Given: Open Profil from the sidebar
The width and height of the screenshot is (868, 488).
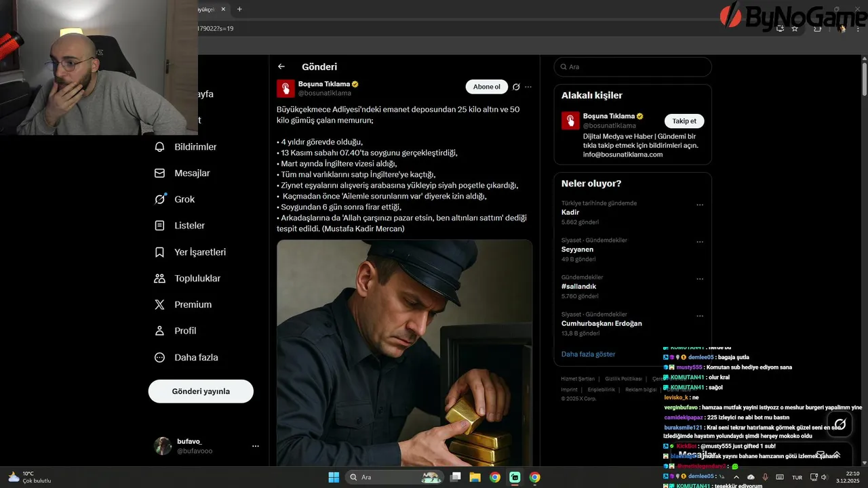Looking at the screenshot, I should [176, 331].
